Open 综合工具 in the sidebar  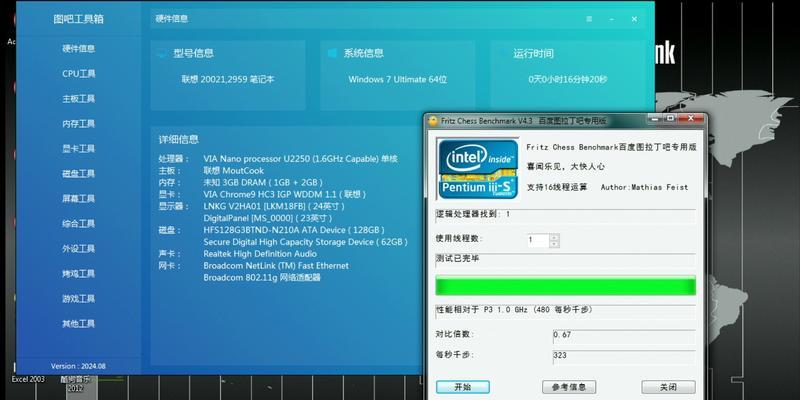pos(79,223)
